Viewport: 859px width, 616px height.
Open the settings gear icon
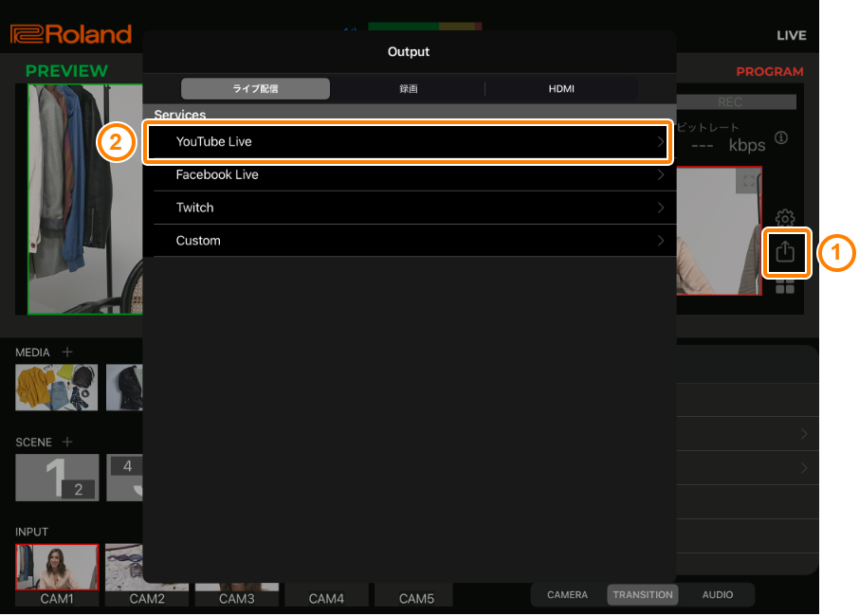[x=785, y=217]
